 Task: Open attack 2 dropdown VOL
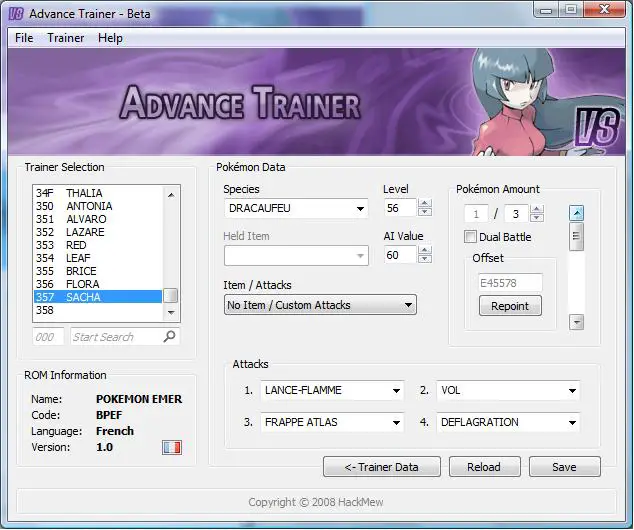pyautogui.click(x=508, y=390)
